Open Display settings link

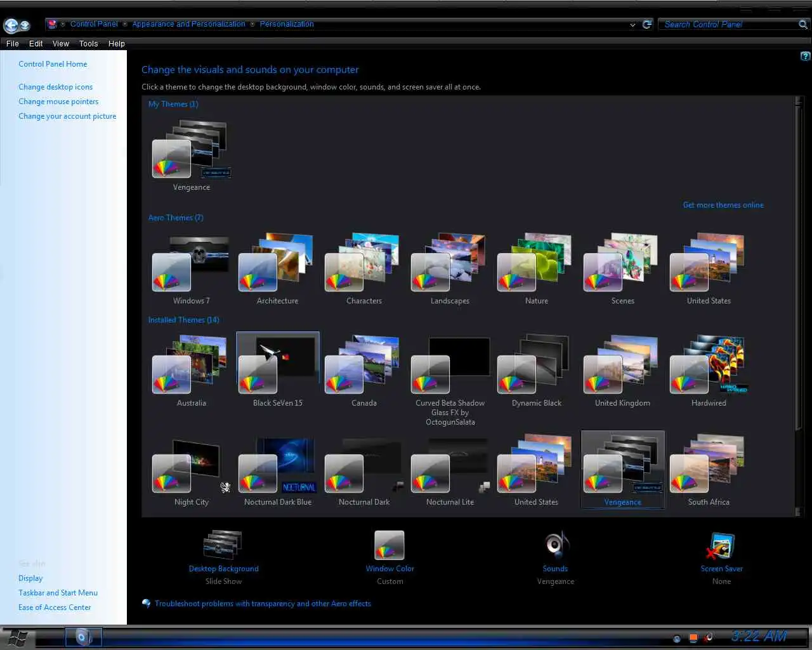30,578
